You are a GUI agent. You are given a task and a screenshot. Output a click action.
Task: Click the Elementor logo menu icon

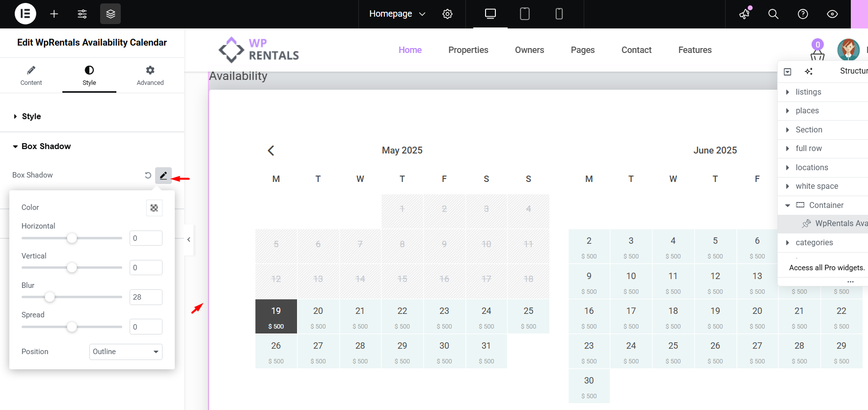[26, 14]
